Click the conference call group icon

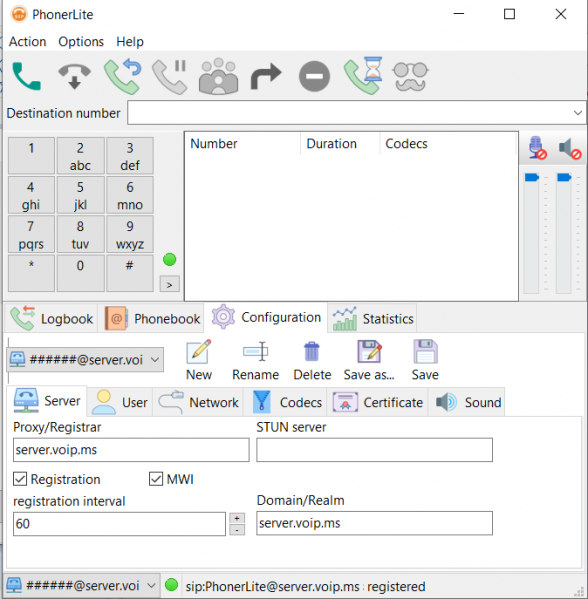219,76
